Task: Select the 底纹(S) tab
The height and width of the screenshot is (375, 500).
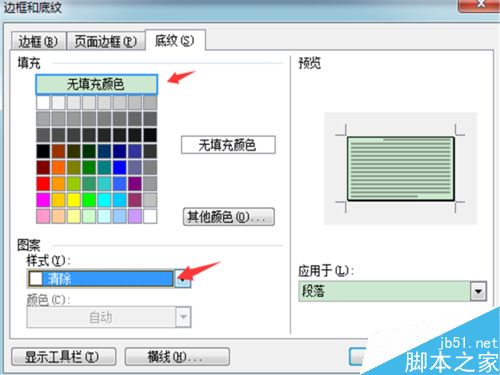Action: click(175, 41)
